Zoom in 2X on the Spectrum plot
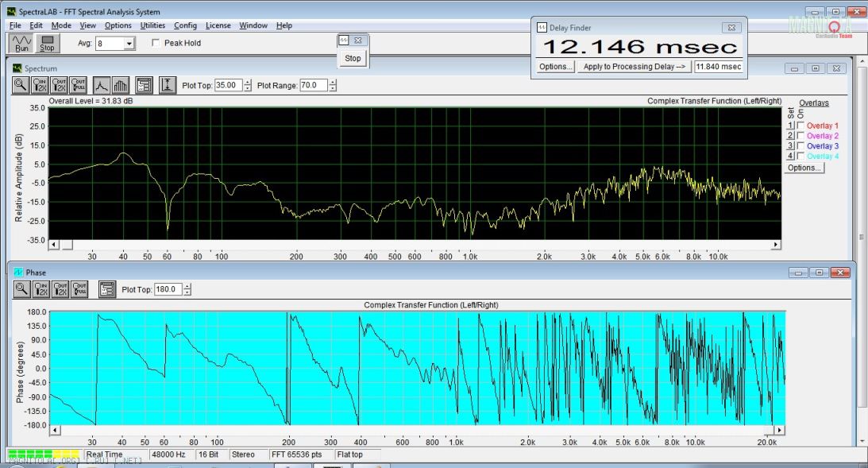This screenshot has height=468, width=868. [40, 85]
